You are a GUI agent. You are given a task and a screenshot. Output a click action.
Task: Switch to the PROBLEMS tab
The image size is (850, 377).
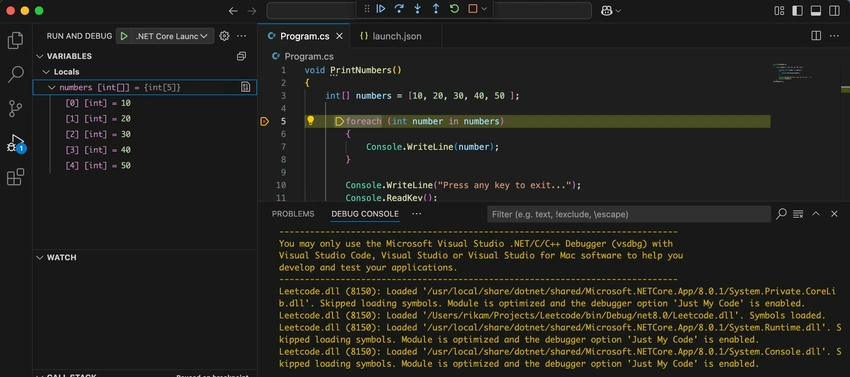click(293, 214)
